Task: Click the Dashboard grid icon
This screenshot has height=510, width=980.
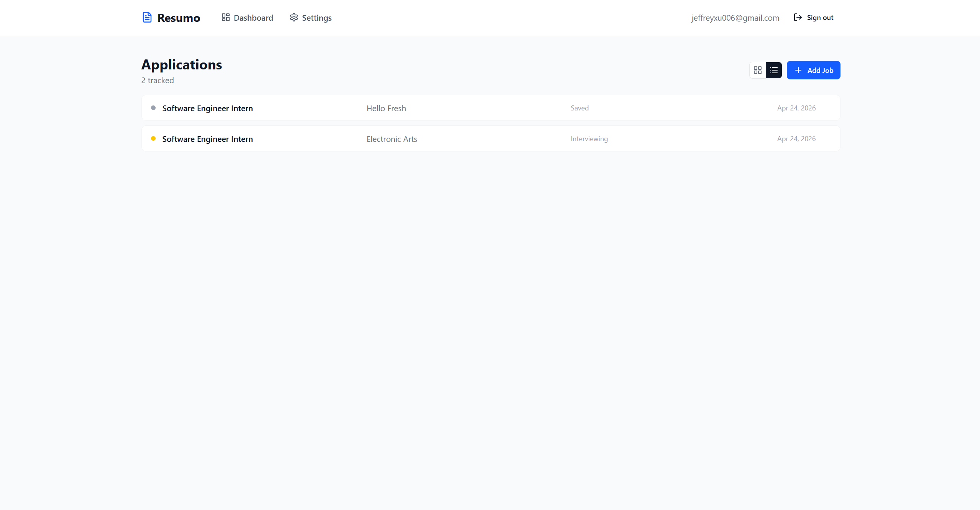Action: [x=225, y=18]
